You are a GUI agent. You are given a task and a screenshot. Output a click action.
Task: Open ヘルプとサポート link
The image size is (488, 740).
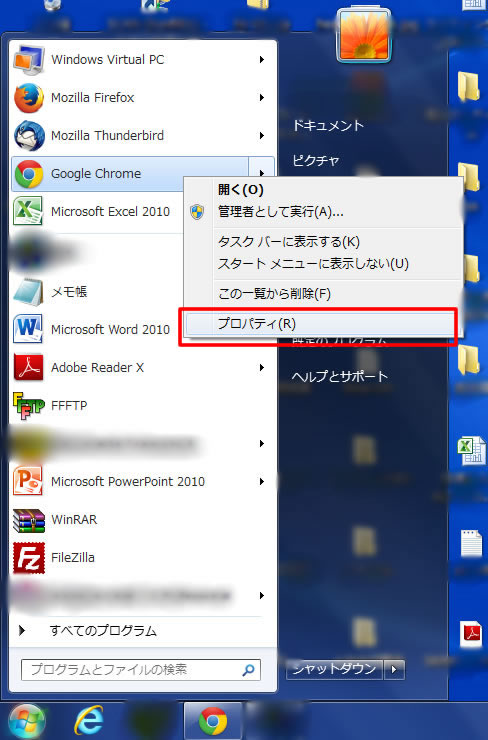click(x=339, y=376)
